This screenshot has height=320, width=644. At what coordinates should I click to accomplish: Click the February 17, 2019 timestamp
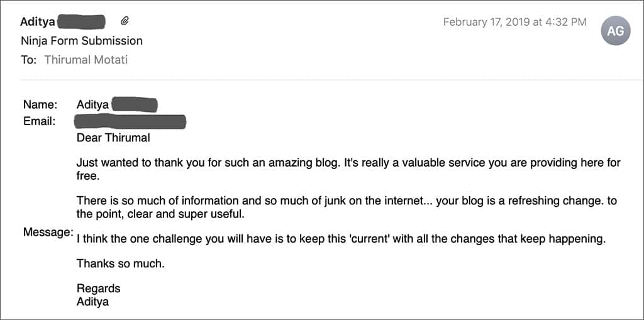pyautogui.click(x=514, y=22)
